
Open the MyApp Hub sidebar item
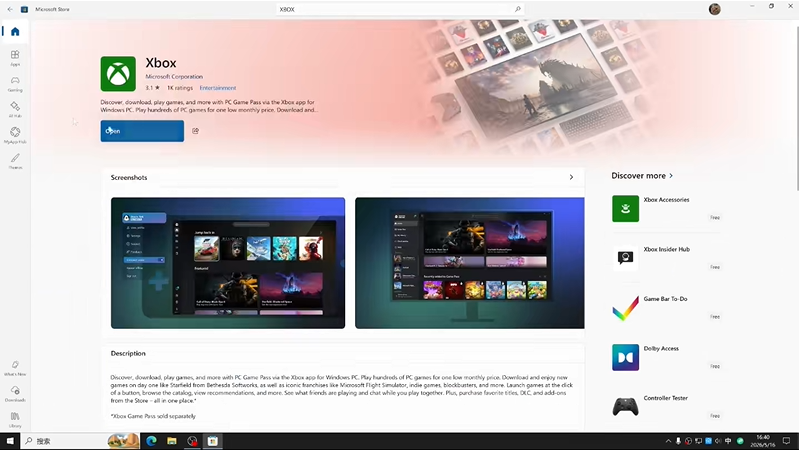pyautogui.click(x=15, y=135)
